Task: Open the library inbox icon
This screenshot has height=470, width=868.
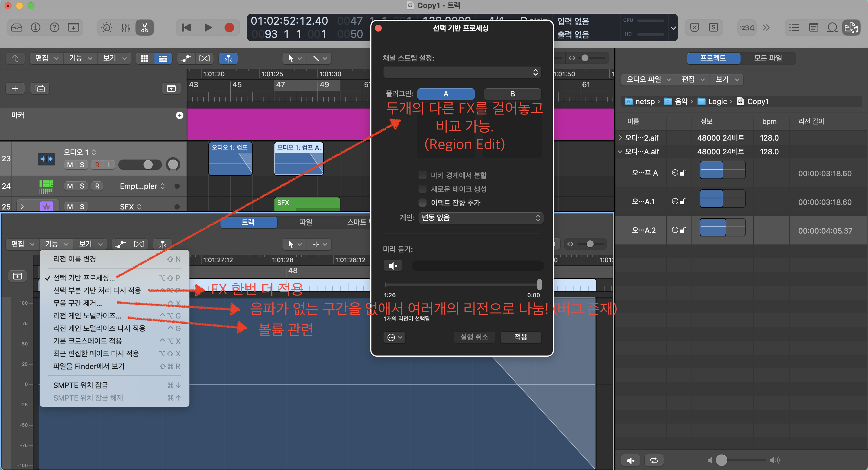Action: (x=17, y=28)
